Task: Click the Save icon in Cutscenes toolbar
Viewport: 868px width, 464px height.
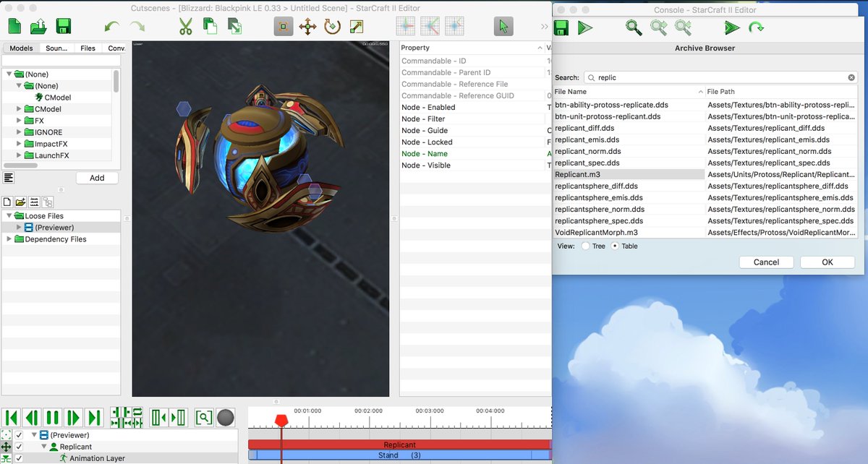Action: click(x=63, y=27)
